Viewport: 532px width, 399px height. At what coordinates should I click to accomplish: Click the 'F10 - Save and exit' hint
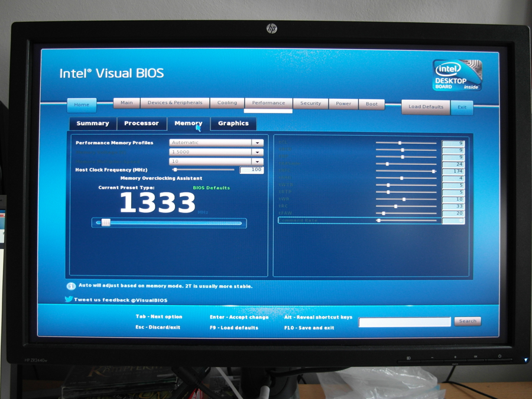click(309, 327)
